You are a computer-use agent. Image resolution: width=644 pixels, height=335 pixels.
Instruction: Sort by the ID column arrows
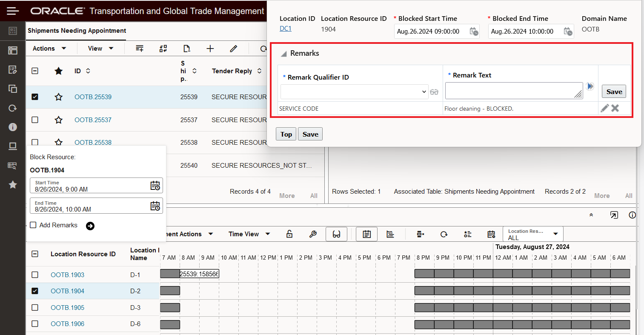click(88, 71)
